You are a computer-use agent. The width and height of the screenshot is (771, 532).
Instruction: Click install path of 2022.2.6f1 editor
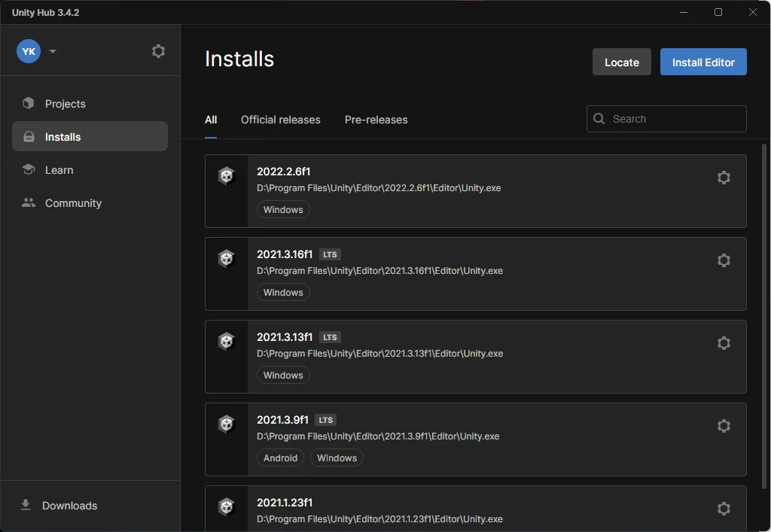tap(379, 188)
